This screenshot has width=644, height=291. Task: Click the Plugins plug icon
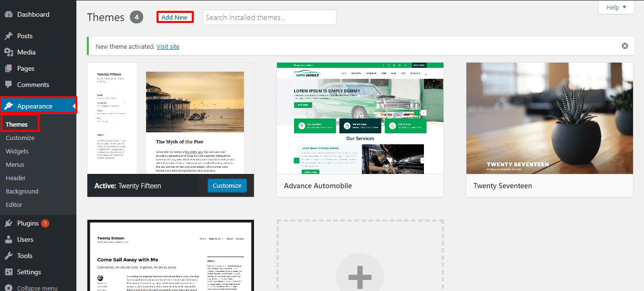click(x=9, y=223)
